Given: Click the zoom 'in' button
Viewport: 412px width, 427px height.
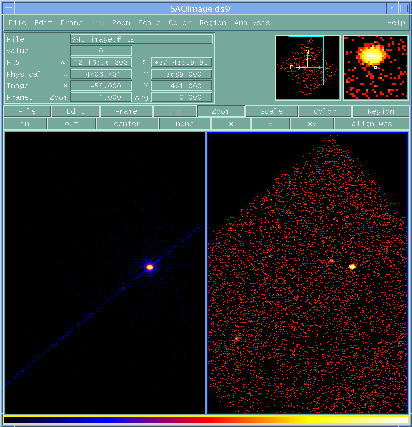Looking at the screenshot, I should pos(25,124).
